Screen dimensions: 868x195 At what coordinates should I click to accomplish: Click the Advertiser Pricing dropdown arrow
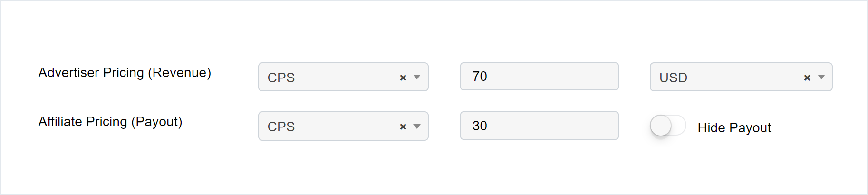[417, 77]
